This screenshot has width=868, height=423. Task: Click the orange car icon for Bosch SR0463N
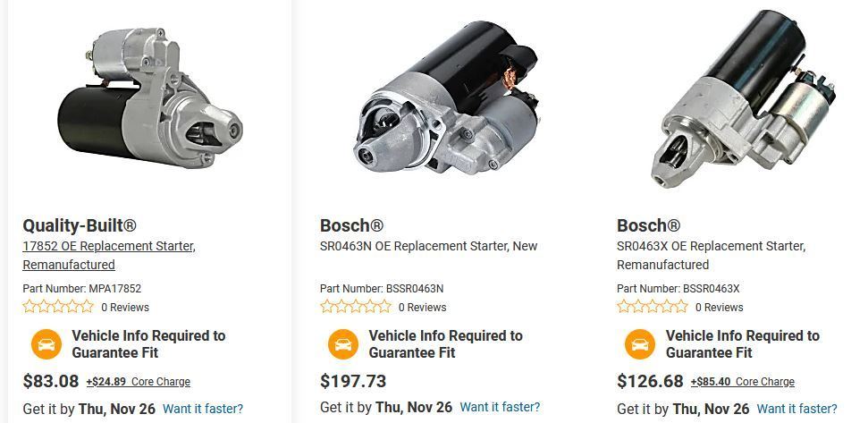(343, 344)
